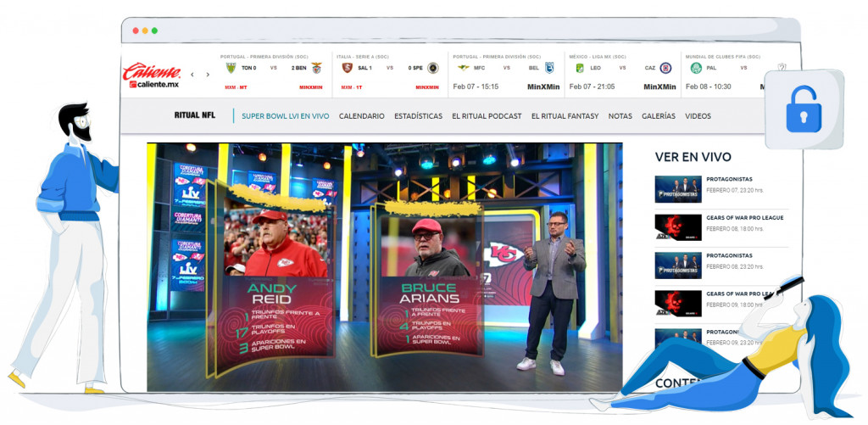The image size is (868, 425).
Task: Click the red browser window dot
Action: pyautogui.click(x=136, y=31)
